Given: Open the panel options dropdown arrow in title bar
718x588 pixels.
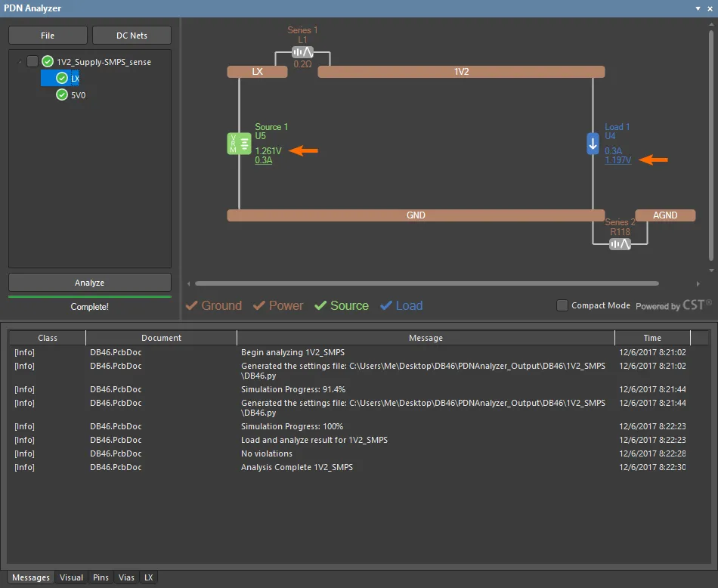Looking at the screenshot, I should (x=698, y=8).
